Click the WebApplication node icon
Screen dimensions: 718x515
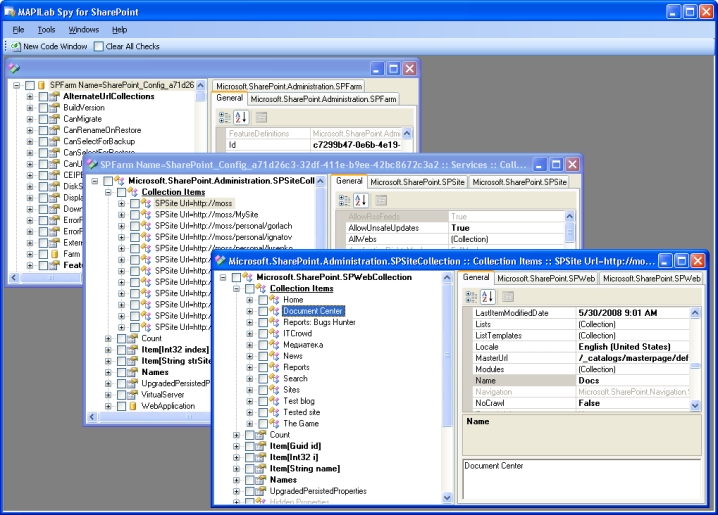pyautogui.click(x=131, y=407)
